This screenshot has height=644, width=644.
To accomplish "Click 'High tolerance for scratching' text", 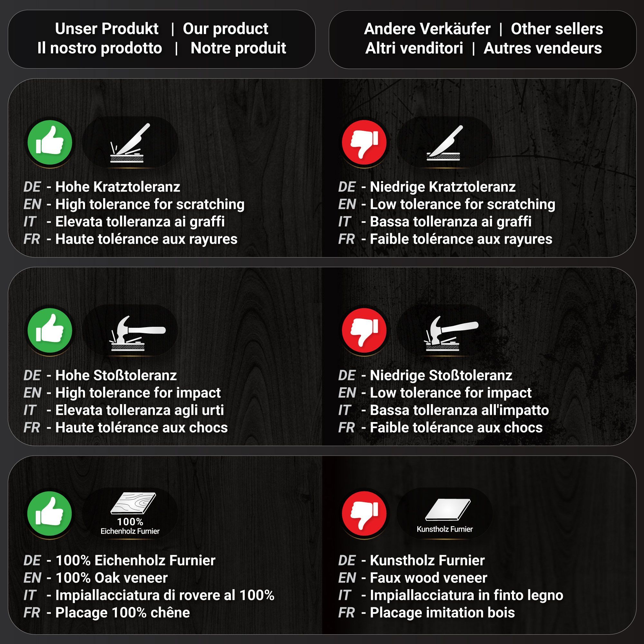I will point(150,204).
